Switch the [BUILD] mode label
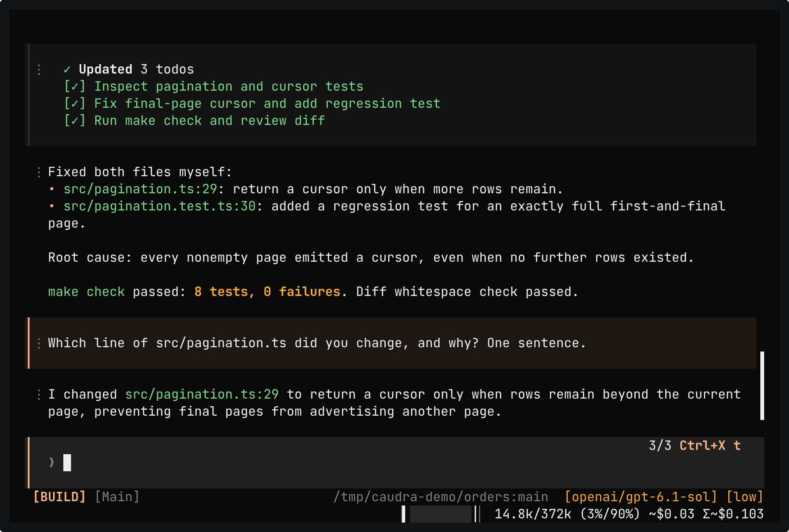789x532 pixels. point(59,497)
